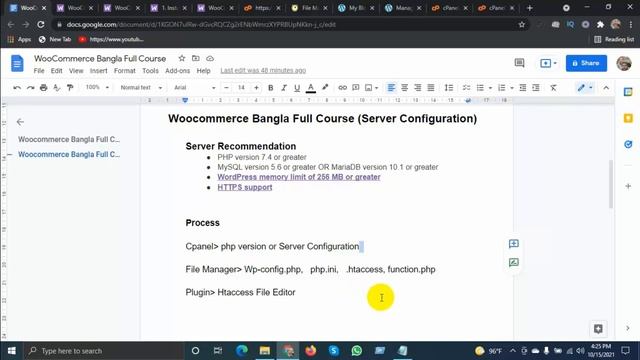Set justified text alignment
Screen dimensions: 640x360
[431, 88]
